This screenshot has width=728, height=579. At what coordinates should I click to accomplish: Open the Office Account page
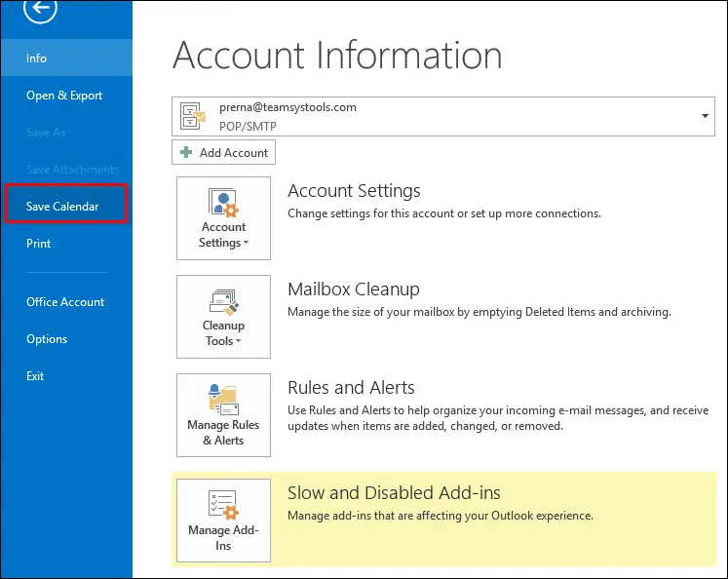[x=65, y=302]
